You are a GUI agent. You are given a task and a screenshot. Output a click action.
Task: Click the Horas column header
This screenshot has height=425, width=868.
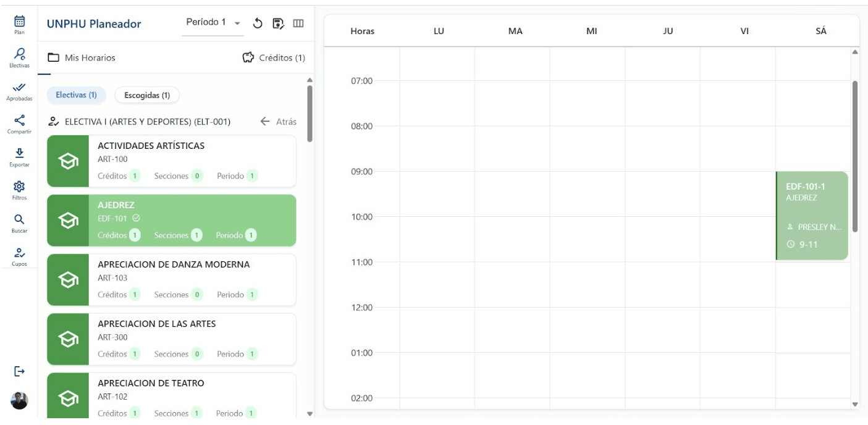tap(362, 31)
